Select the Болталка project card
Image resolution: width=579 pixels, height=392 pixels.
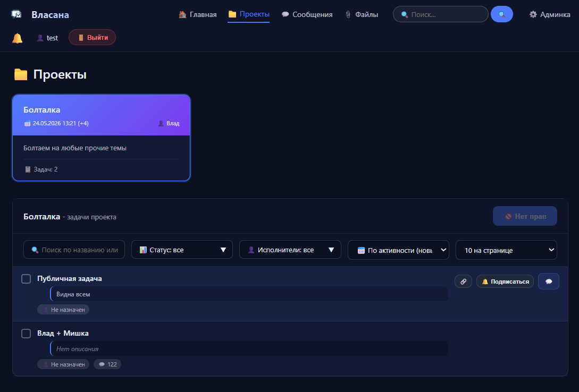101,138
